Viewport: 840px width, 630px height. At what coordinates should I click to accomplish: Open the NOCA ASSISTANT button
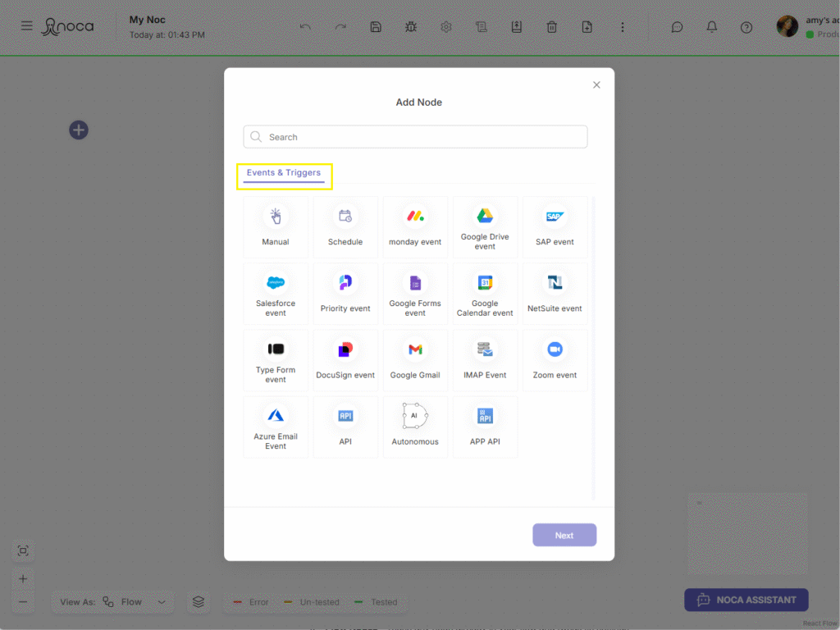[746, 600]
